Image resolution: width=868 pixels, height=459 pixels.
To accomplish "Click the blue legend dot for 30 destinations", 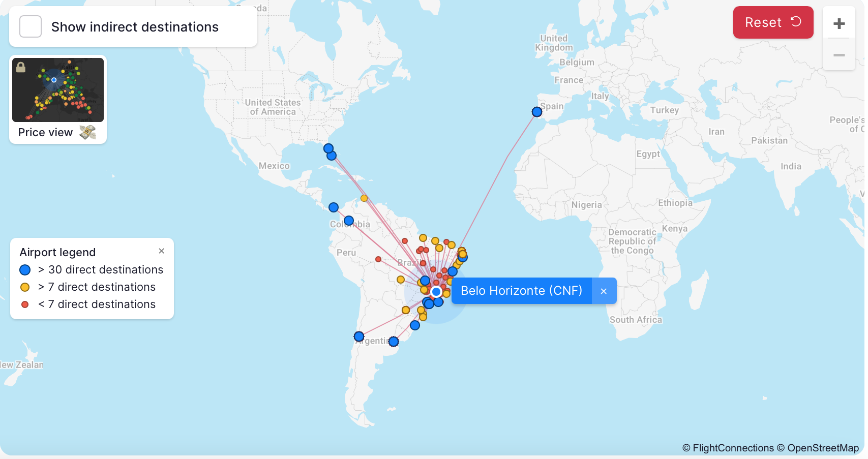I will (25, 270).
